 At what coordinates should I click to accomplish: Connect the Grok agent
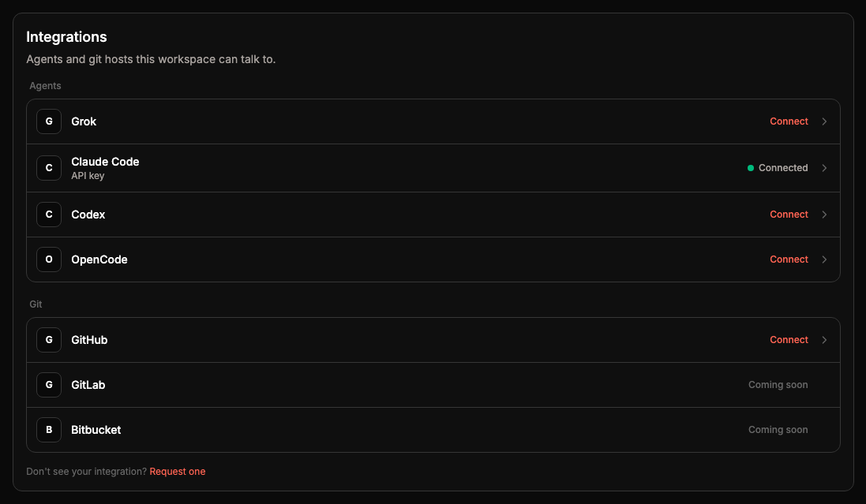point(789,121)
